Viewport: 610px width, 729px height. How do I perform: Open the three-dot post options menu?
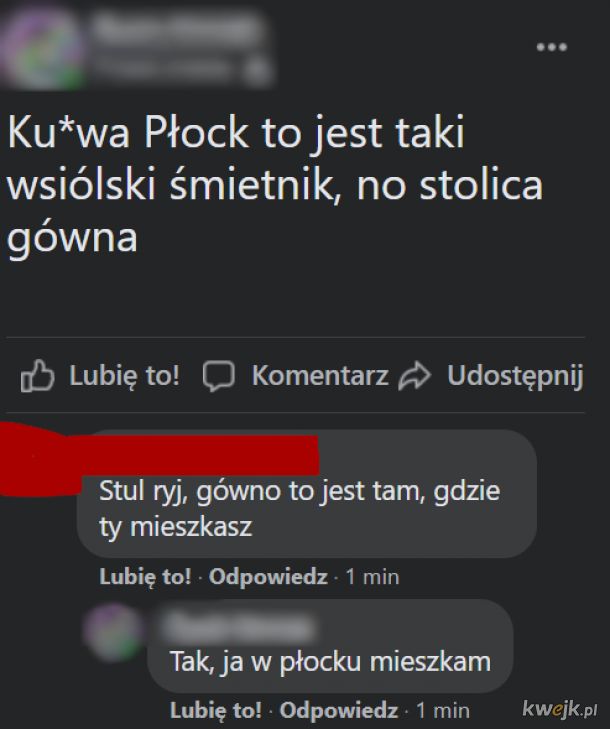click(x=551, y=47)
